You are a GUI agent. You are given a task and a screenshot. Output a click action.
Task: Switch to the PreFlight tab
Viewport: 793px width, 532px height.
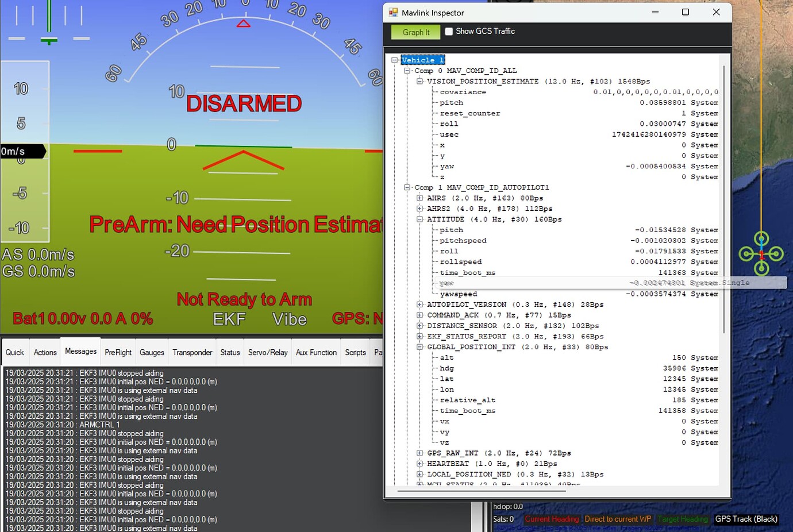[x=117, y=352]
